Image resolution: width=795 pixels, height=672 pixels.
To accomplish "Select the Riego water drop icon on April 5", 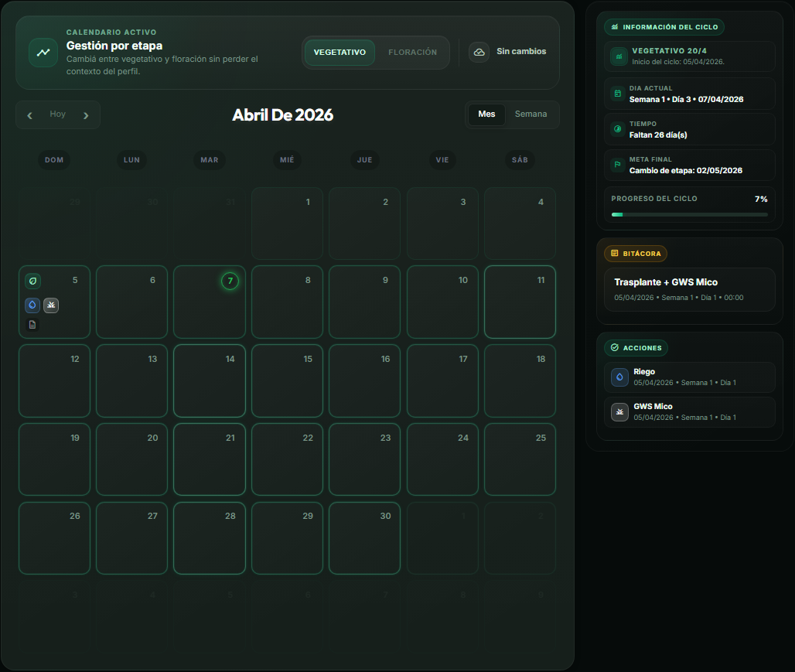I will click(32, 305).
